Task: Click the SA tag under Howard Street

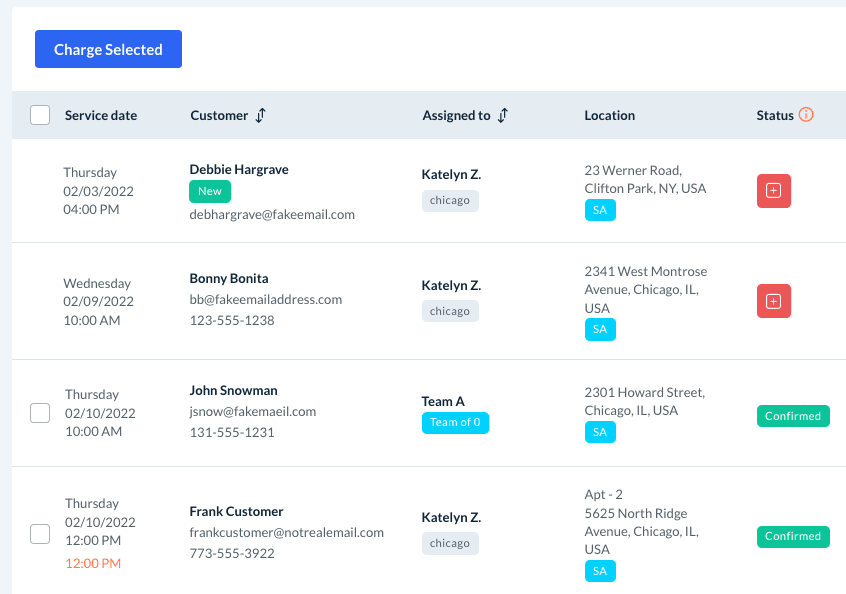Action: pyautogui.click(x=600, y=432)
